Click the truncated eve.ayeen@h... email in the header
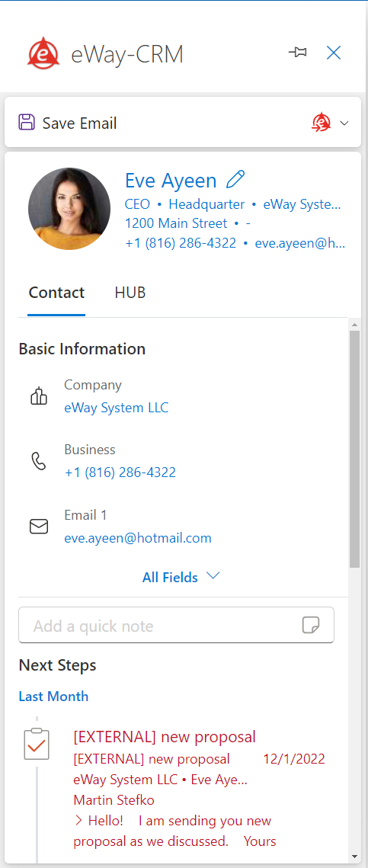This screenshot has width=368, height=868. coord(300,243)
